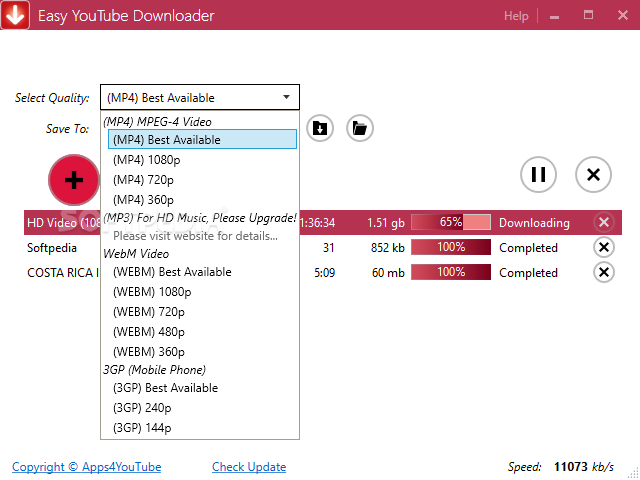Minimize the Easy YouTube Downloader window
The height and width of the screenshot is (480, 640).
(x=554, y=16)
